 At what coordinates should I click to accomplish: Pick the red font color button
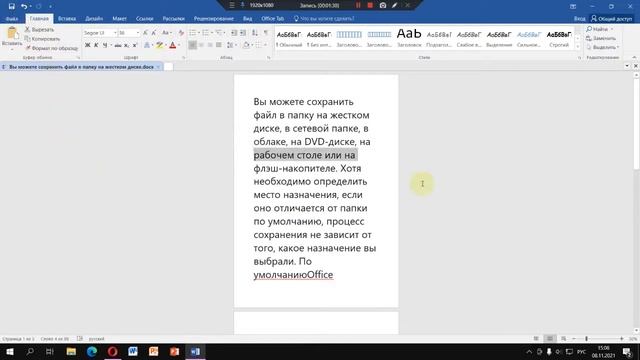[173, 45]
